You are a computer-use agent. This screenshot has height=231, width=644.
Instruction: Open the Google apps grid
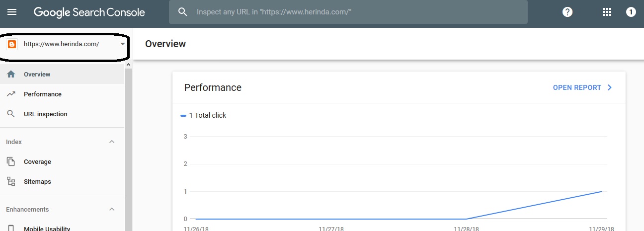[x=607, y=12]
